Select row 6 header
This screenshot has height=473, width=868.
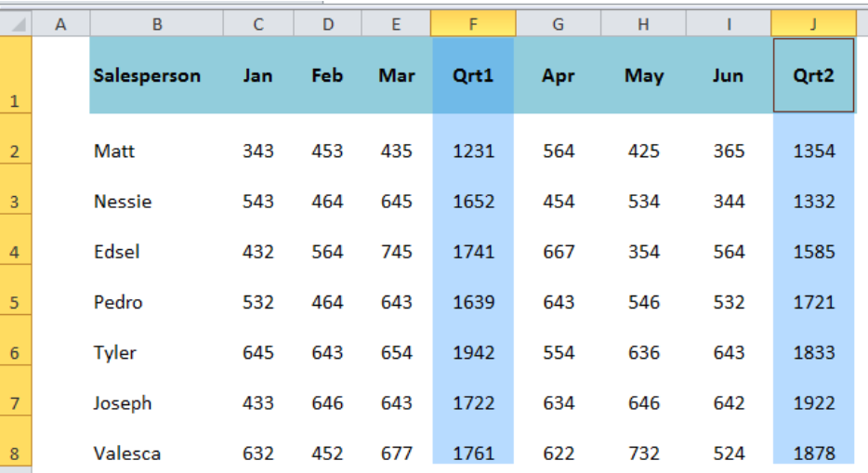[16, 340]
